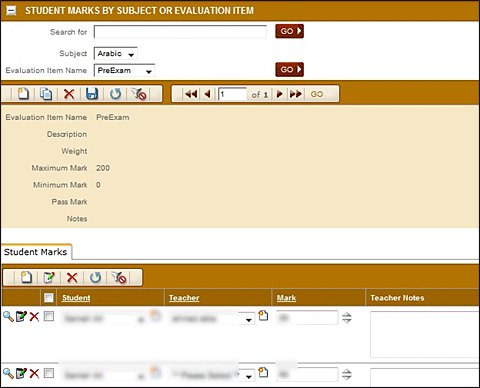The image size is (480, 388).
Task: Edit the first student row
Action: 21,316
